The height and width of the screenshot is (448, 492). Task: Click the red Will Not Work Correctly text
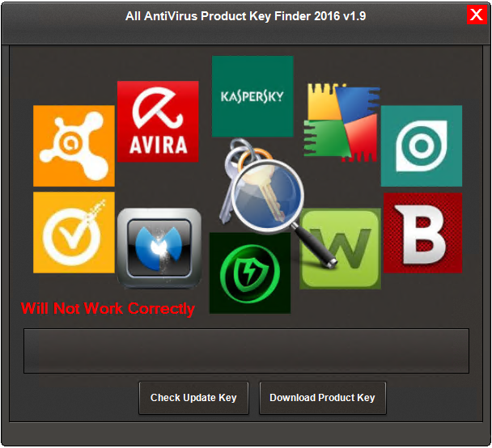pyautogui.click(x=108, y=308)
